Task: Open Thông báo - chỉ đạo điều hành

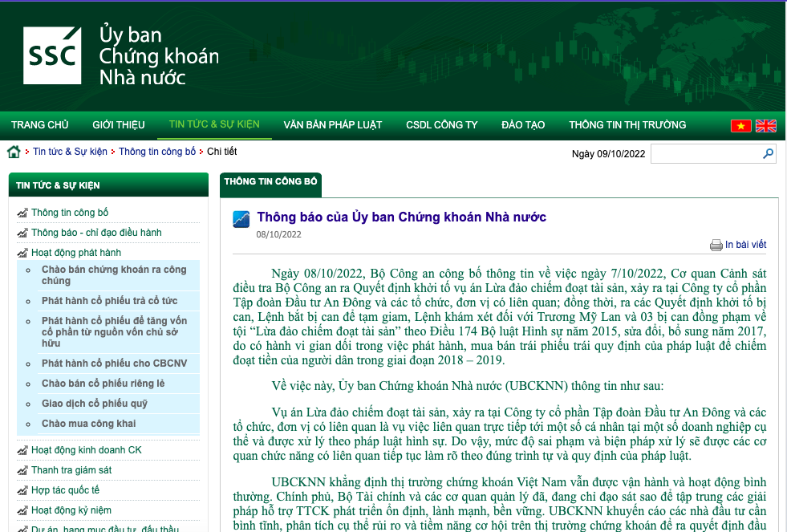Action: (x=96, y=233)
